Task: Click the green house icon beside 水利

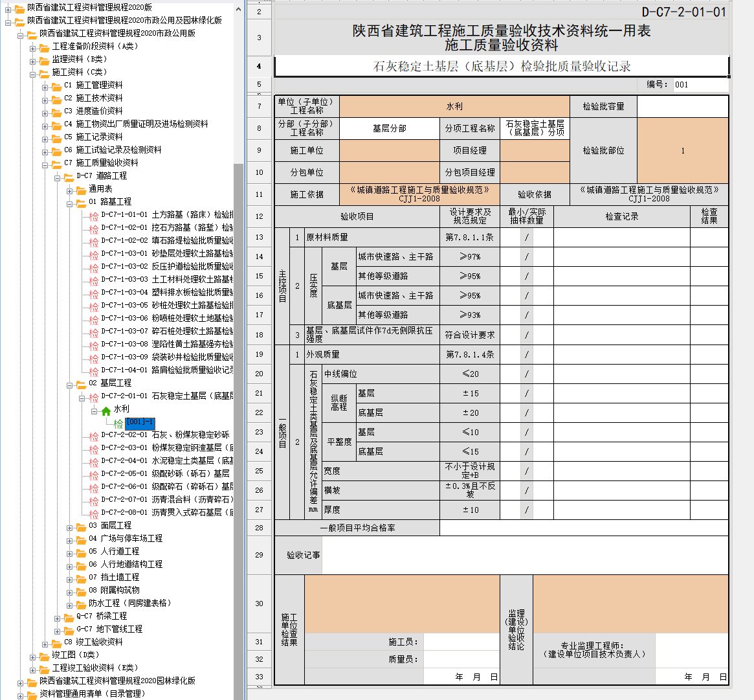Action: tap(106, 410)
